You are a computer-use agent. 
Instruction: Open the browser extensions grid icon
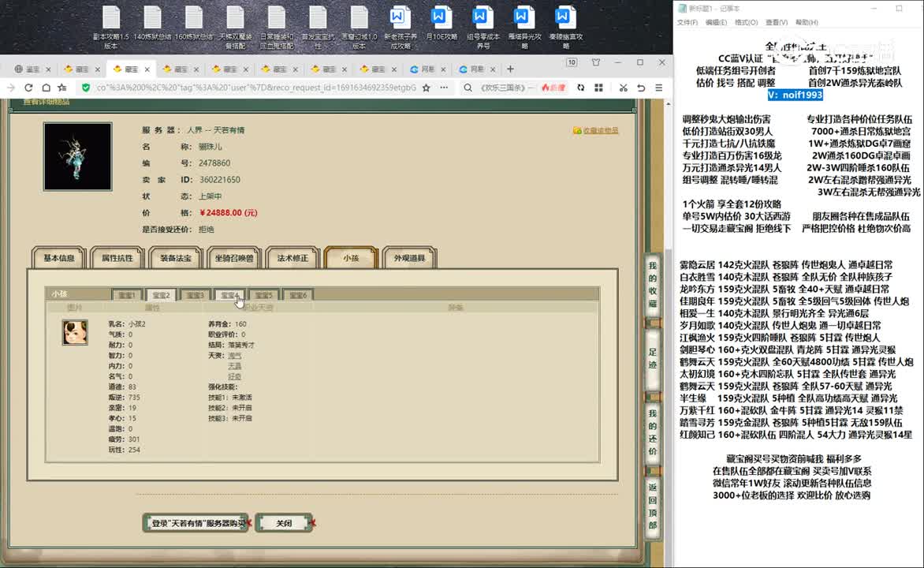click(x=598, y=88)
